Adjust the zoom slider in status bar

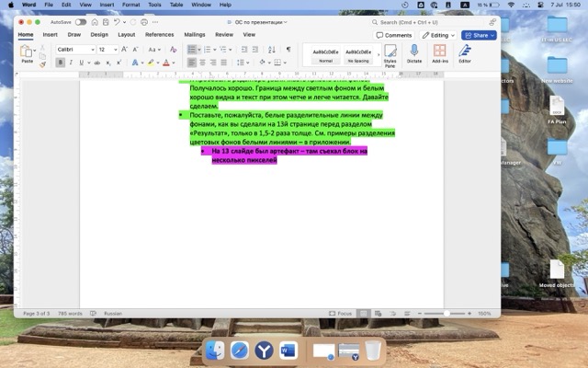[x=447, y=313]
